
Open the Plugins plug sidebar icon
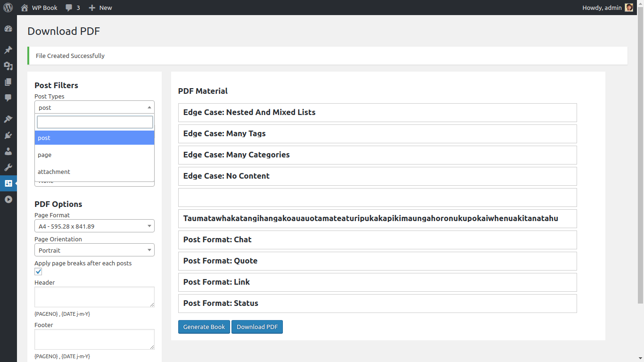(x=8, y=135)
